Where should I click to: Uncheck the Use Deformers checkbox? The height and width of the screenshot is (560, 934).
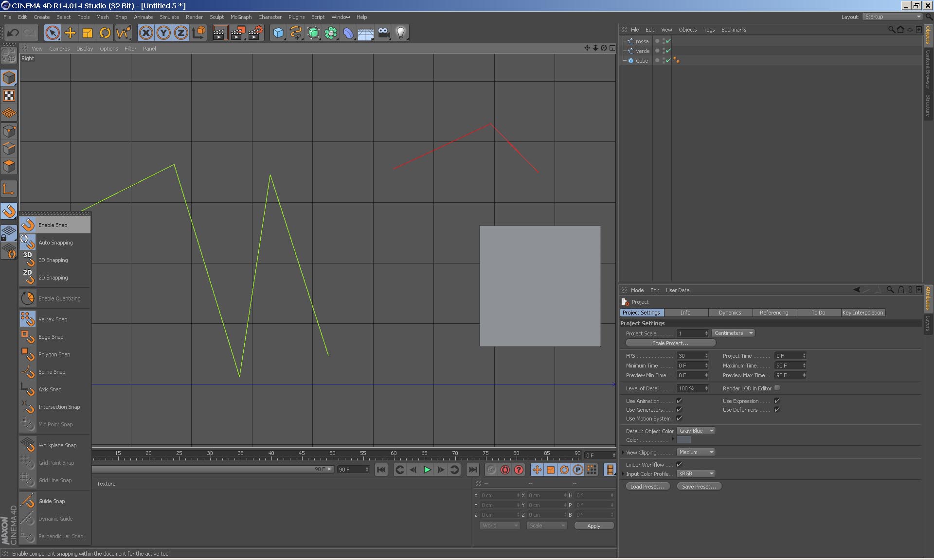[777, 410]
